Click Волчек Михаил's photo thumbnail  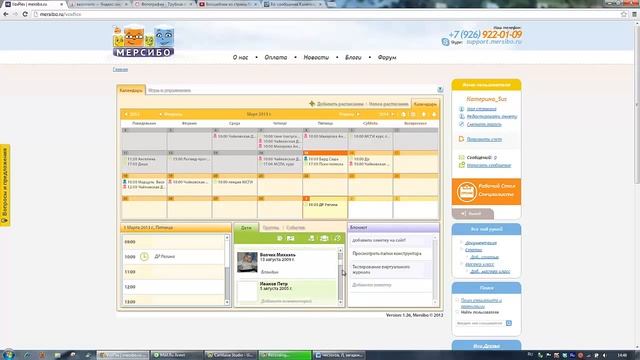point(247,262)
